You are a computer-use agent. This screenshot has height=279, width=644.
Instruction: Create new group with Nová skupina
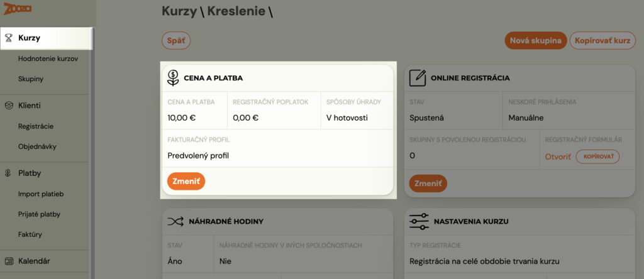536,41
